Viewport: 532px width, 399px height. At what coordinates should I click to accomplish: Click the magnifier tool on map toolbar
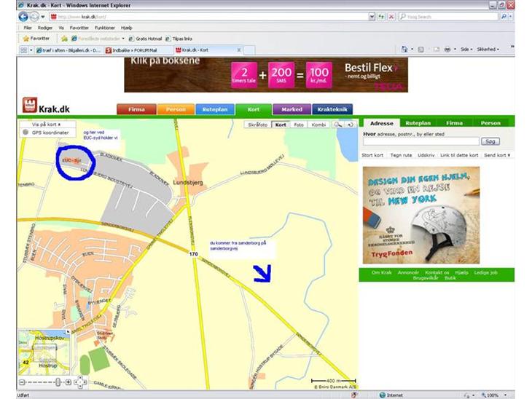click(338, 125)
